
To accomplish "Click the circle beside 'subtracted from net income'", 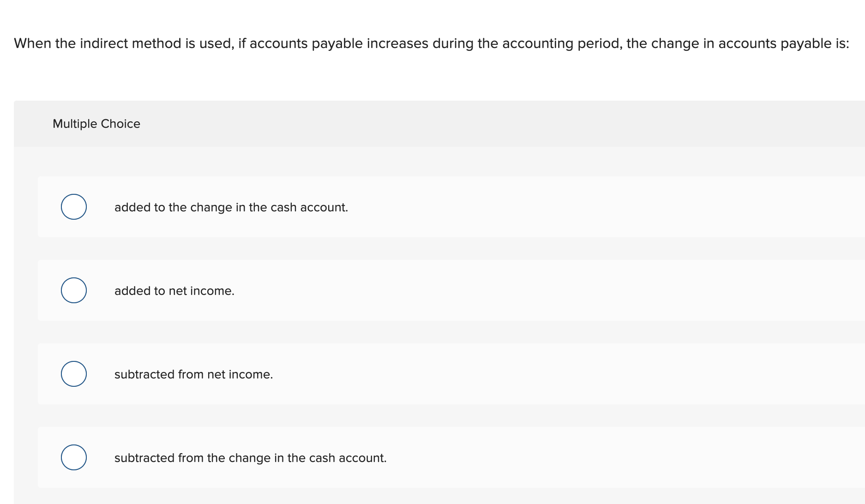I will (x=73, y=374).
